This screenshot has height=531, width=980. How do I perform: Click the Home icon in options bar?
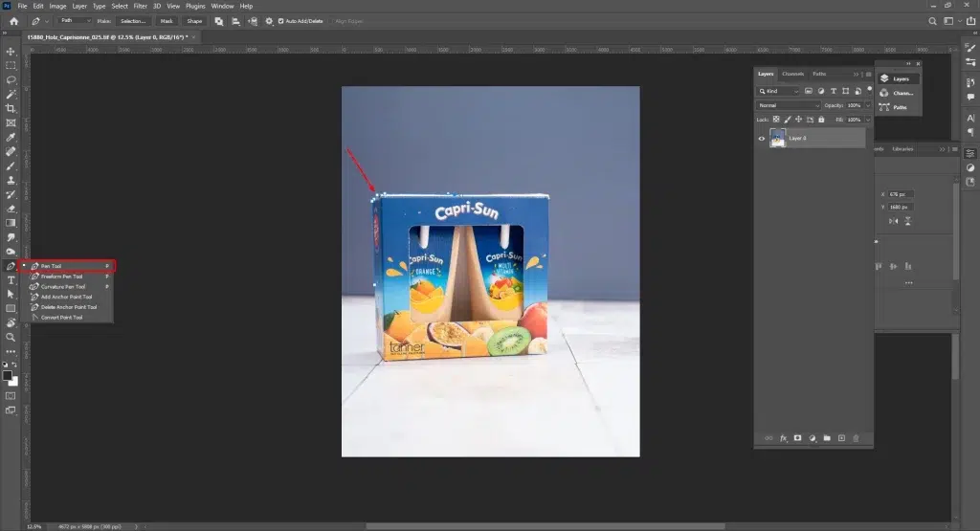(x=13, y=21)
